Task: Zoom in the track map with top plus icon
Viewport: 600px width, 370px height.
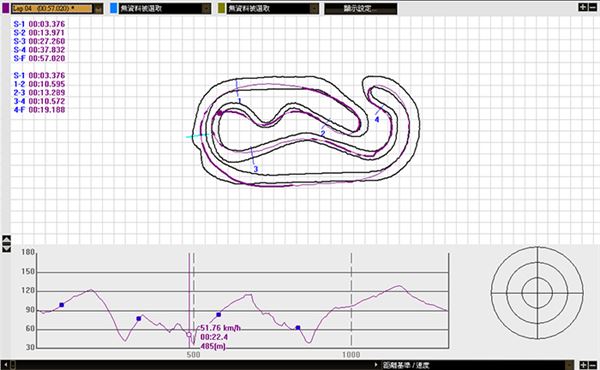Action: (583, 7)
